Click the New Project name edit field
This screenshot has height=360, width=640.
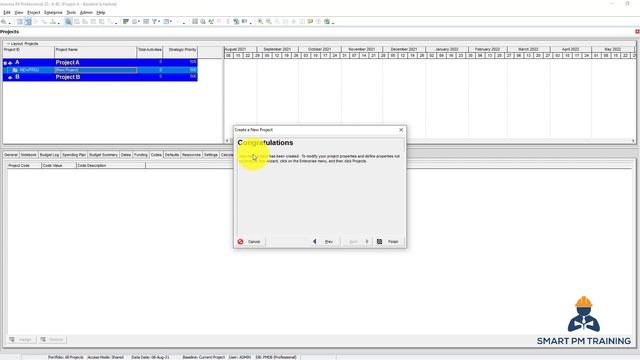click(x=96, y=70)
